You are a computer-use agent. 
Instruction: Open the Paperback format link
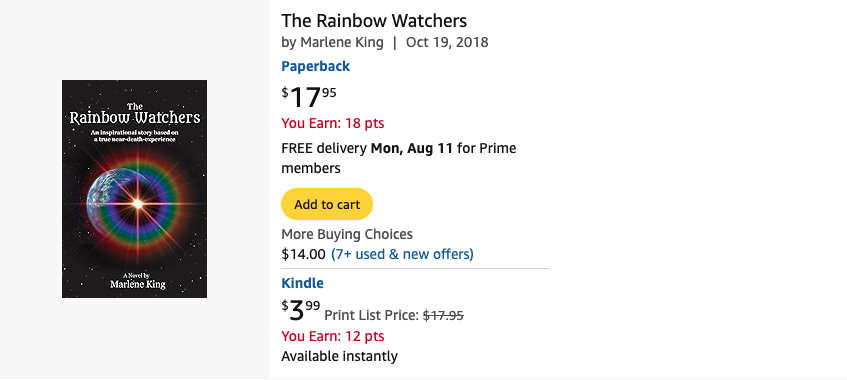(x=315, y=66)
